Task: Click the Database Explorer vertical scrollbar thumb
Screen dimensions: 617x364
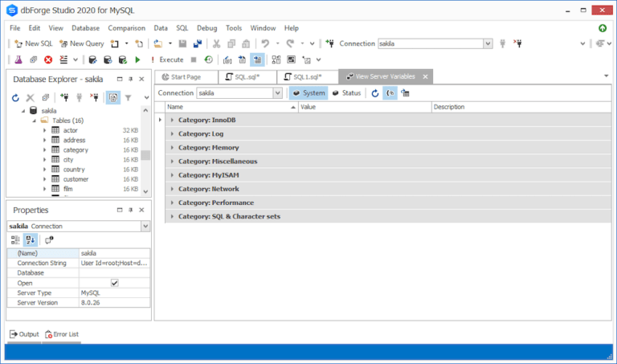Action: tap(145, 155)
